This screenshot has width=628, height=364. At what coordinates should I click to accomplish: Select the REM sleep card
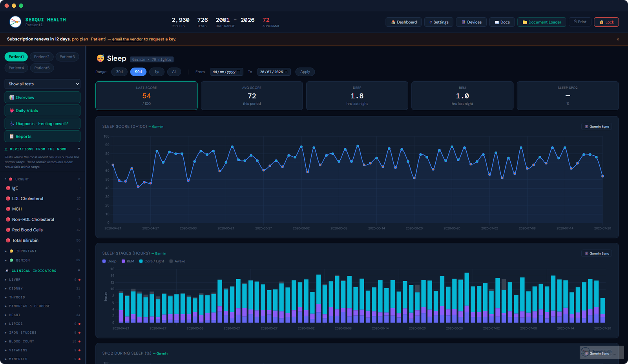click(462, 96)
